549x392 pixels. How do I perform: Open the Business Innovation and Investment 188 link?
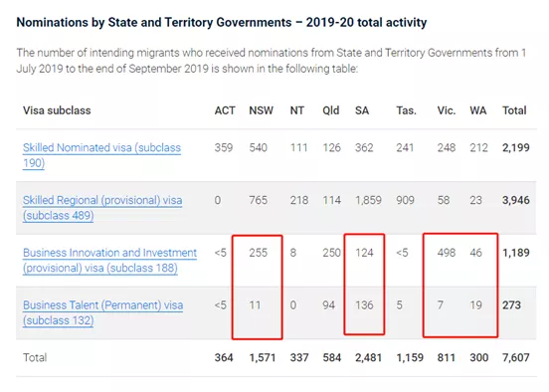110,261
